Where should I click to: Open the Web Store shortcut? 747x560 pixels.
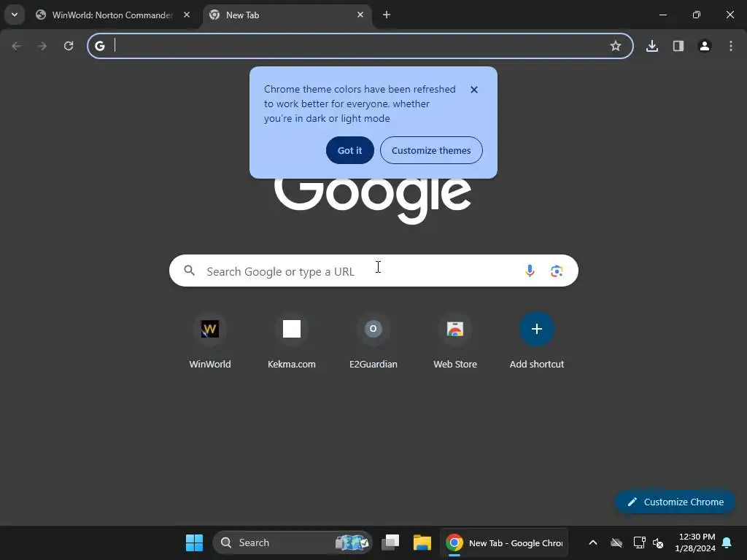point(455,341)
